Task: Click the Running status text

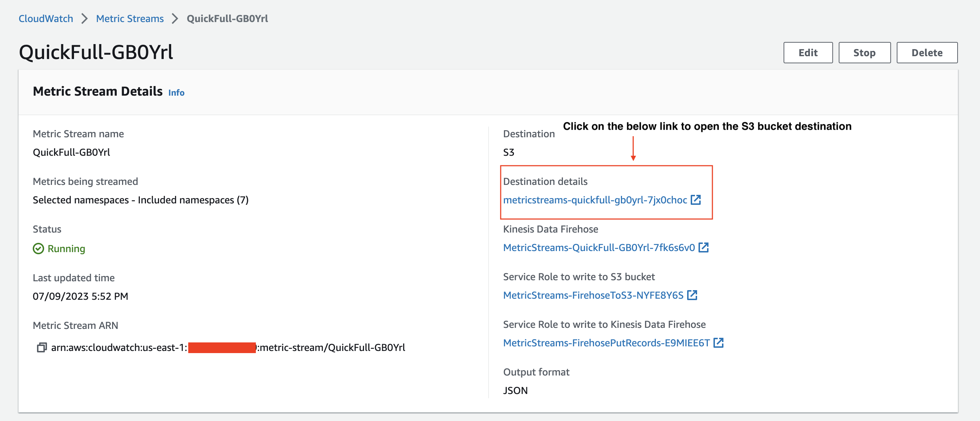Action: [x=66, y=249]
